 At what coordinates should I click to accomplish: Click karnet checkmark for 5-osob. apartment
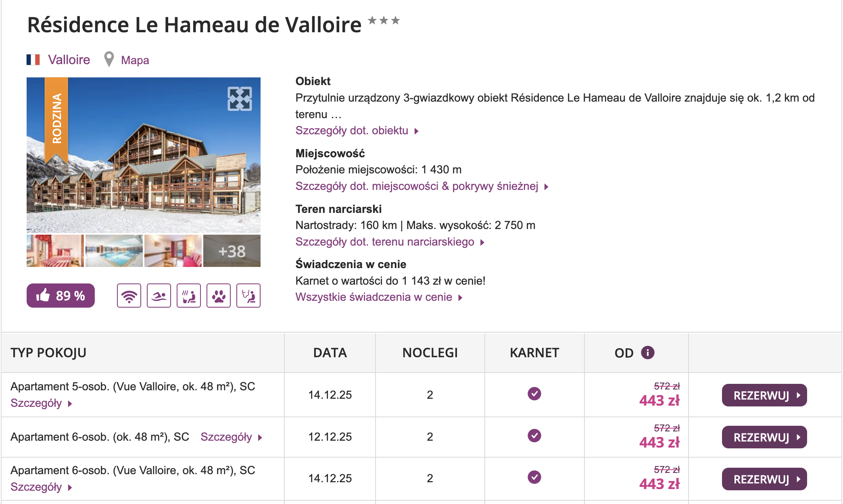[x=534, y=394]
